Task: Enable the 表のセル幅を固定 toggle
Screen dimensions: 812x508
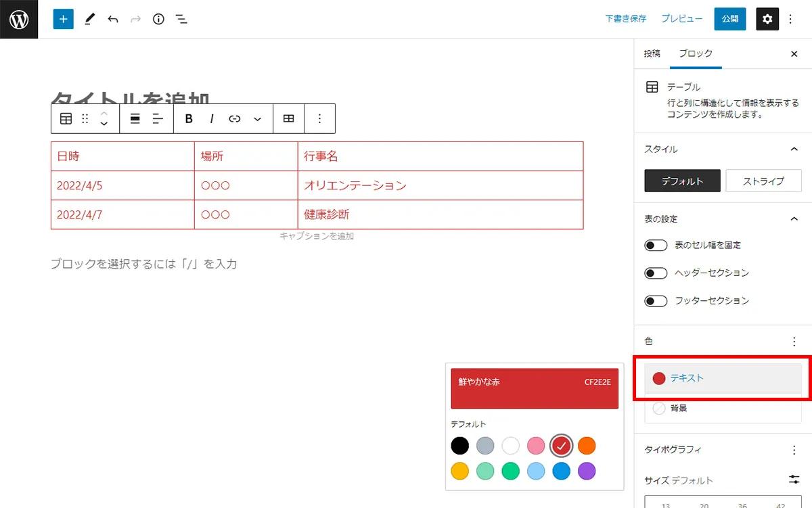Action: [655, 245]
